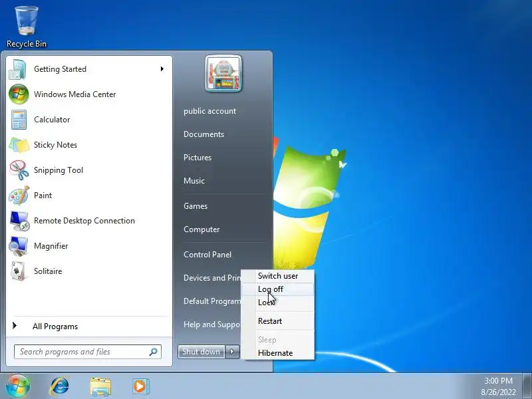This screenshot has width=532, height=399.
Task: Launch Paint via its palette icon
Action: point(19,196)
